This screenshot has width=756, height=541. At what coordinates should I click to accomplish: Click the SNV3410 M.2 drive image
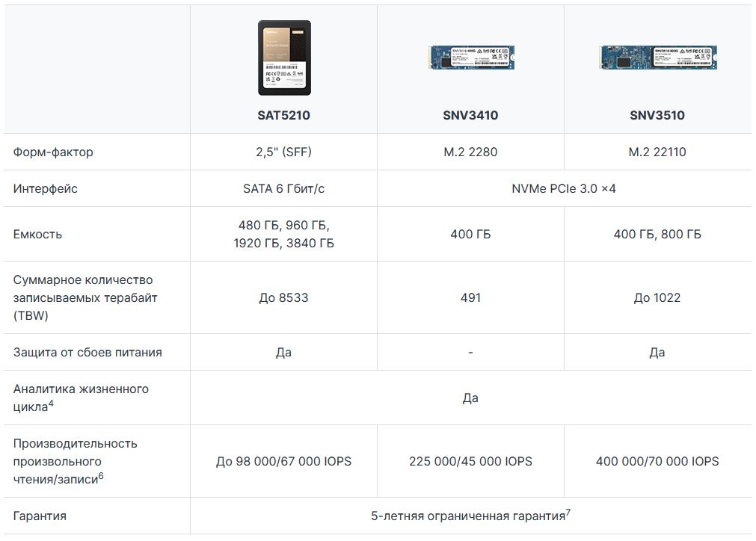tap(471, 58)
